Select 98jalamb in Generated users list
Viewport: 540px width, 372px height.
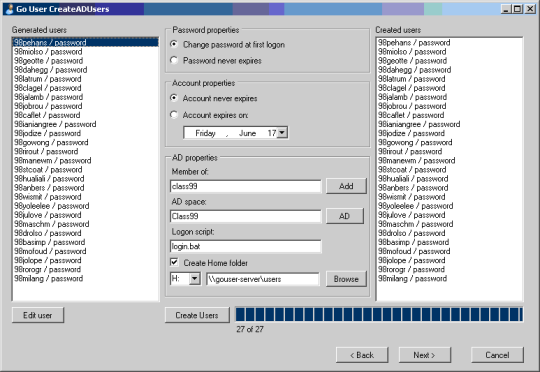pos(85,97)
